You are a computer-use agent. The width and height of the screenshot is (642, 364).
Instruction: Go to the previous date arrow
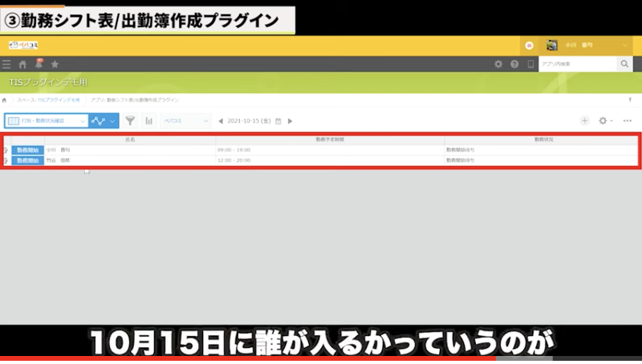[221, 121]
